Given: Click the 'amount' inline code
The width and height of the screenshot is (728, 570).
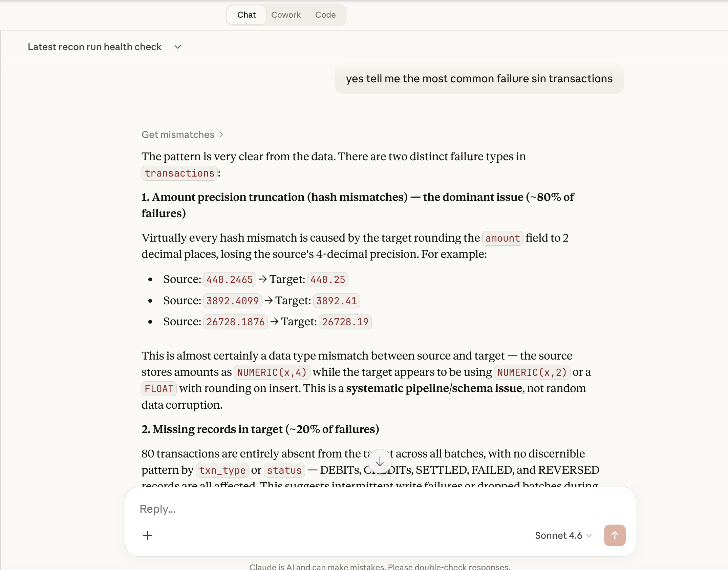Looking at the screenshot, I should (502, 238).
